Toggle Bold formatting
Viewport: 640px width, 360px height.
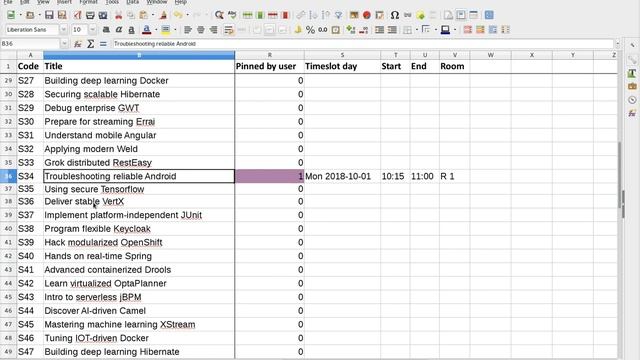pyautogui.click(x=106, y=30)
